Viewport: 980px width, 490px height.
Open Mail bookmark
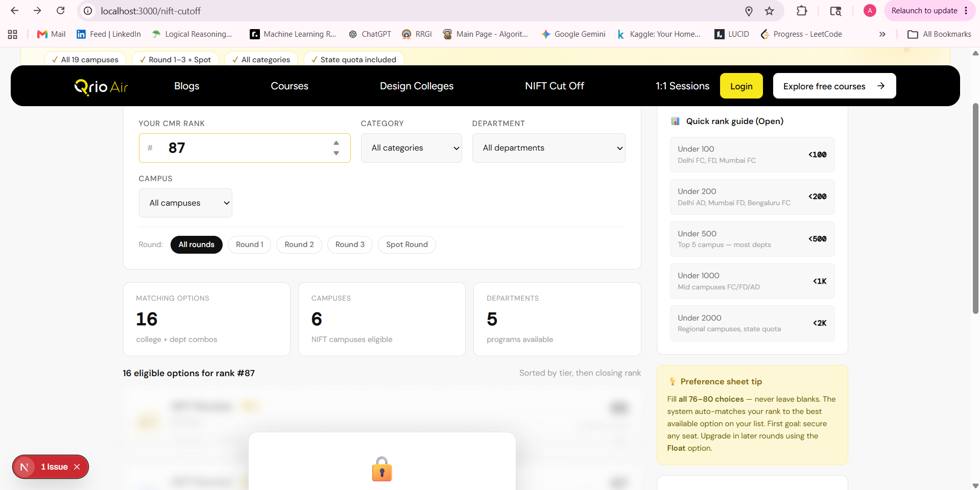point(52,34)
